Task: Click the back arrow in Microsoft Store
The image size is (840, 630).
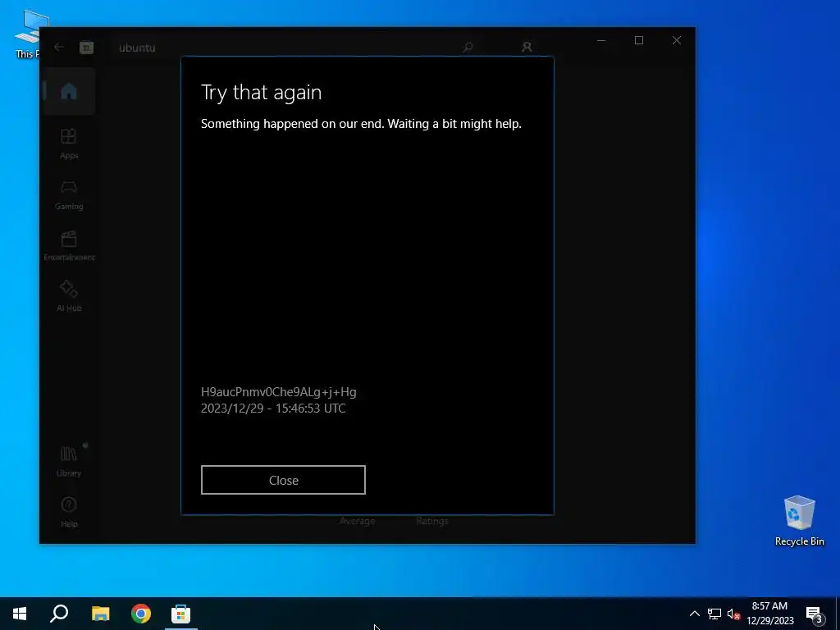Action: click(59, 47)
